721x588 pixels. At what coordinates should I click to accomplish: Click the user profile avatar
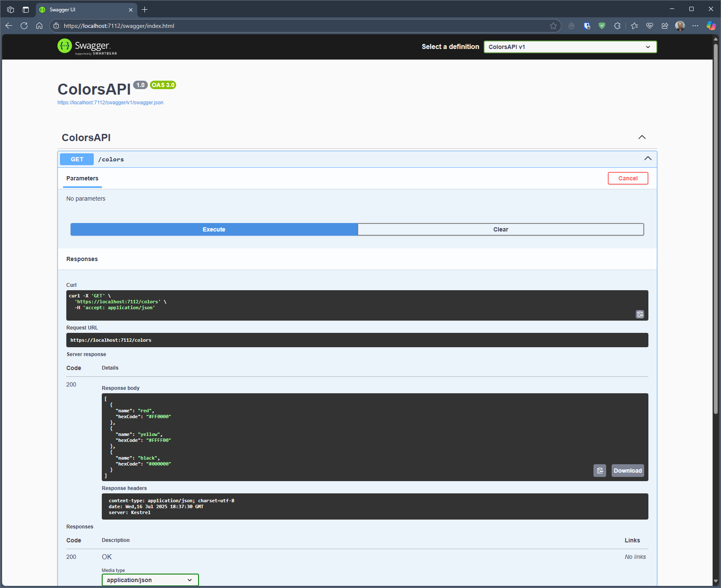[x=680, y=26]
